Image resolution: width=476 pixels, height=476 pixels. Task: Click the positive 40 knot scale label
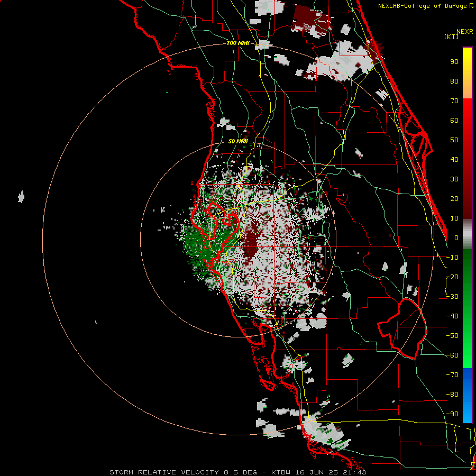click(454, 159)
